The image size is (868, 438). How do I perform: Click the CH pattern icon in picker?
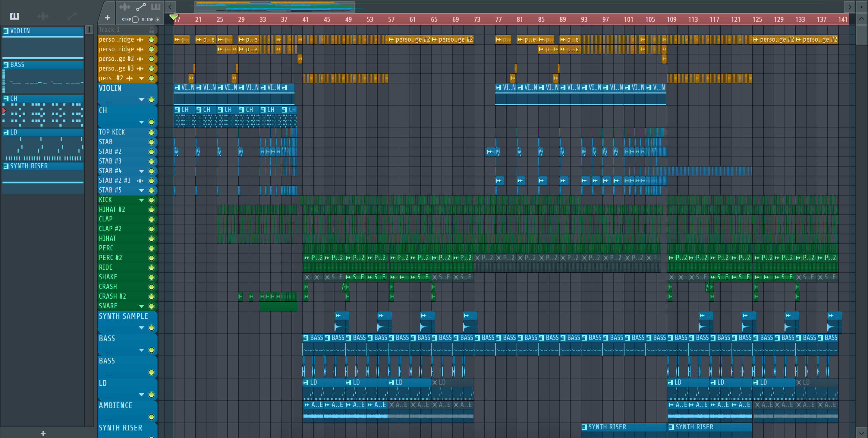coord(6,98)
